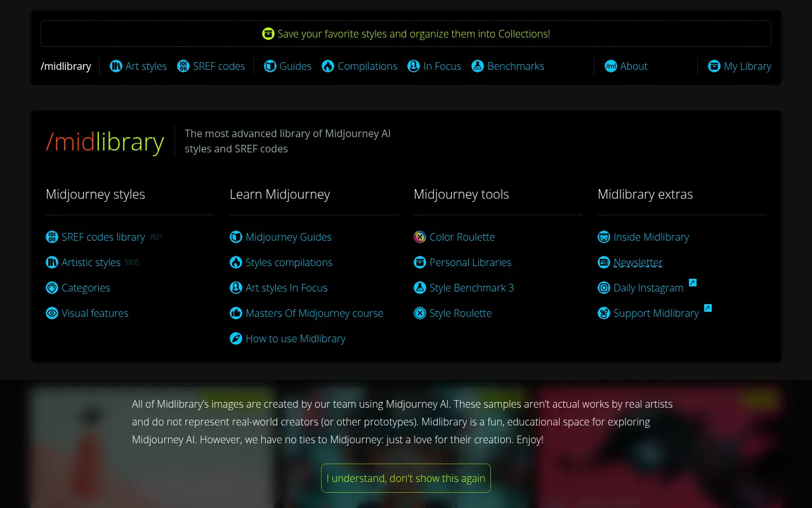Click the My Library bookmark icon
This screenshot has width=812, height=508.
coord(714,66)
